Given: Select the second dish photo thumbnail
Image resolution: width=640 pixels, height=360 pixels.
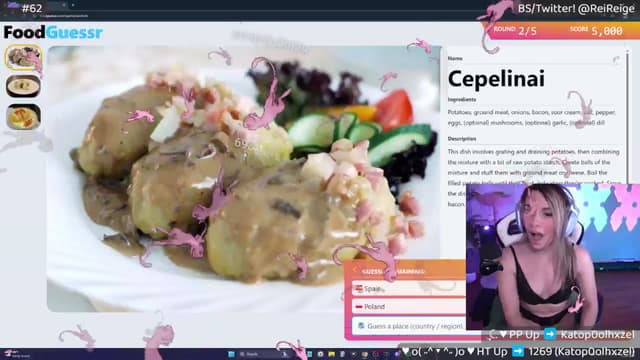Looking at the screenshot, I should [23, 86].
